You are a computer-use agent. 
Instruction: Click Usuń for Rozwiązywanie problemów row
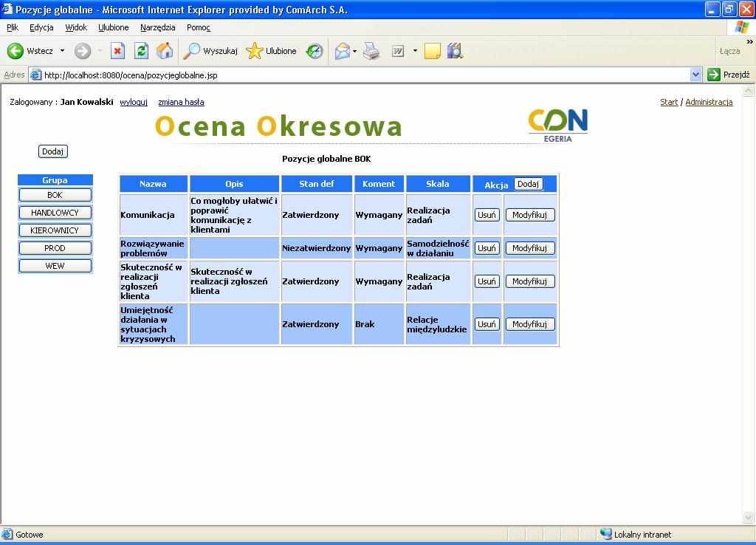[487, 248]
